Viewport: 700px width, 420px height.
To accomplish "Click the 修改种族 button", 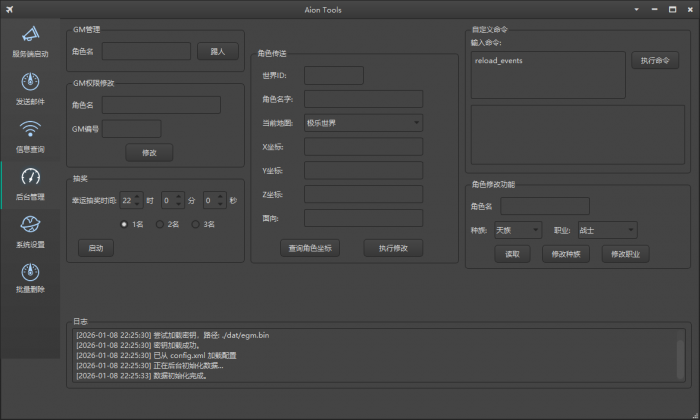I will (x=566, y=254).
